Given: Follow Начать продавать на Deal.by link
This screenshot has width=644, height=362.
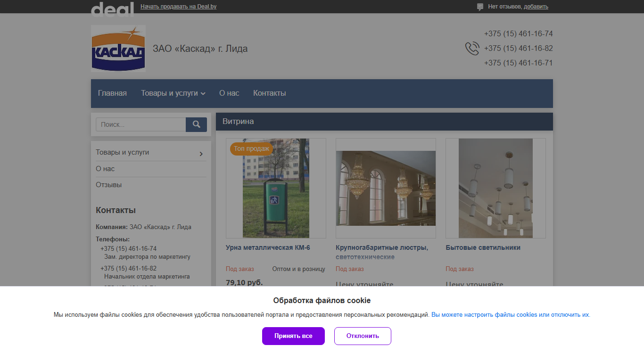Looking at the screenshot, I should 179,7.
